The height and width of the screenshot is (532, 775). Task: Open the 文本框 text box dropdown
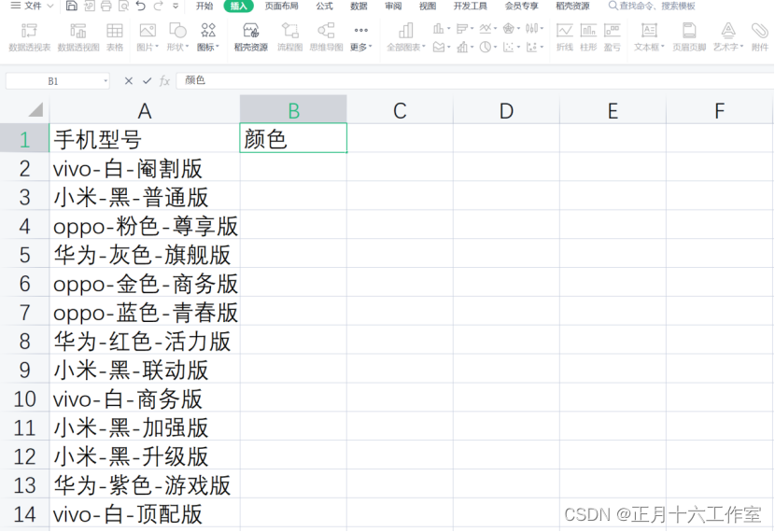(x=649, y=37)
